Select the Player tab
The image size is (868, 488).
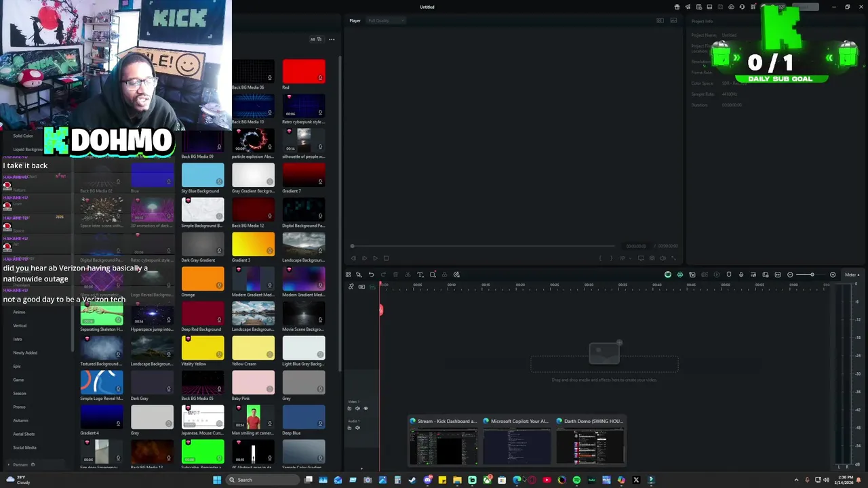pos(355,20)
